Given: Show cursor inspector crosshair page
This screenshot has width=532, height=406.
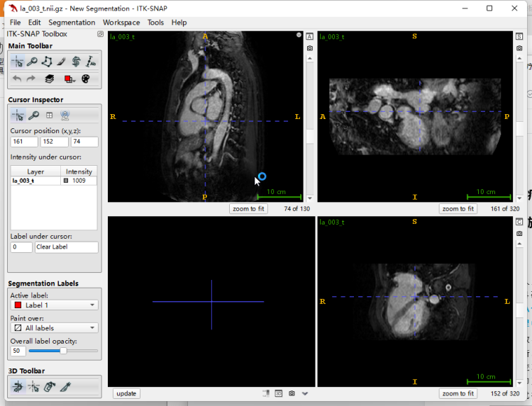Looking at the screenshot, I should (18, 115).
